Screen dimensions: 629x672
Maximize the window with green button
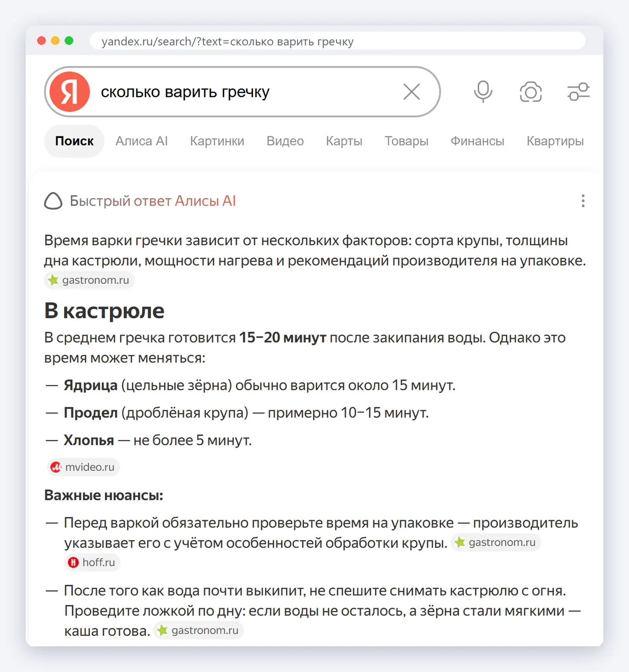pyautogui.click(x=69, y=40)
